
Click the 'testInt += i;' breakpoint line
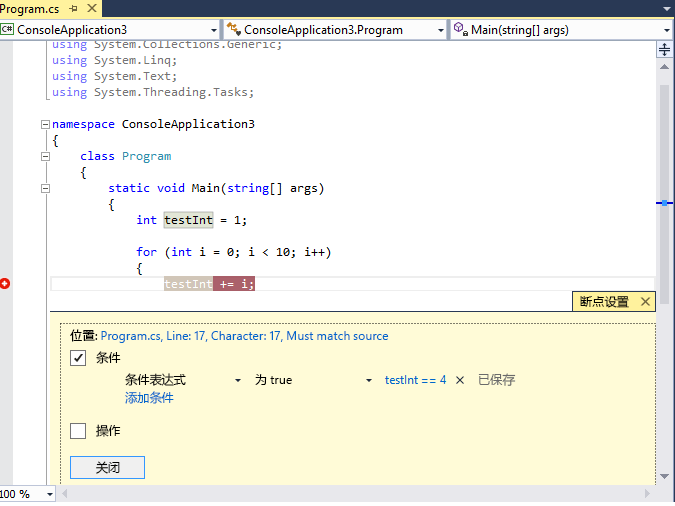209,284
